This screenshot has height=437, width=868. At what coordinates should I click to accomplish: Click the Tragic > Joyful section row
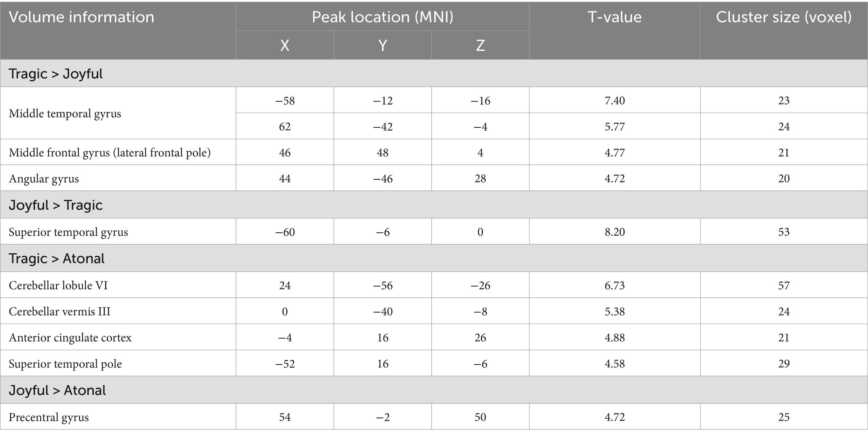pyautogui.click(x=56, y=74)
